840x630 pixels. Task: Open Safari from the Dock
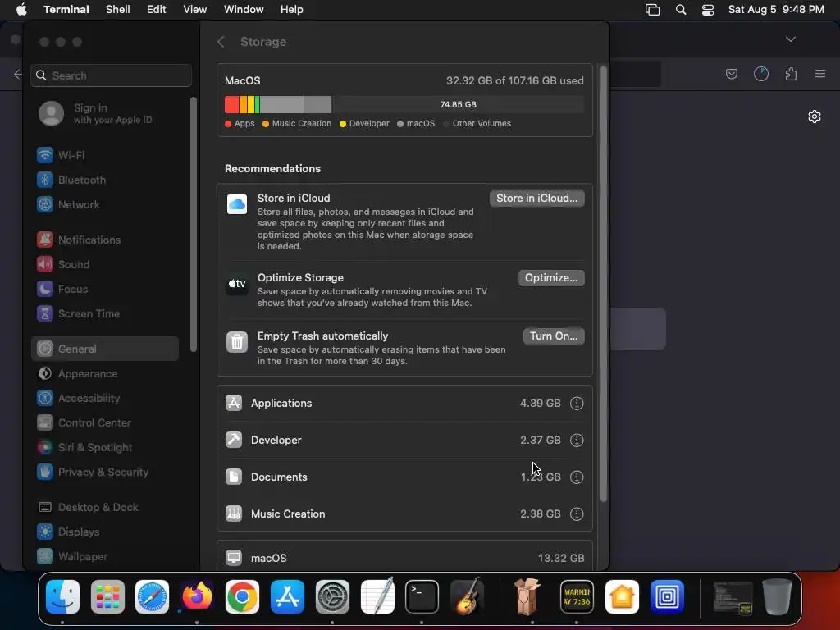[x=152, y=597]
